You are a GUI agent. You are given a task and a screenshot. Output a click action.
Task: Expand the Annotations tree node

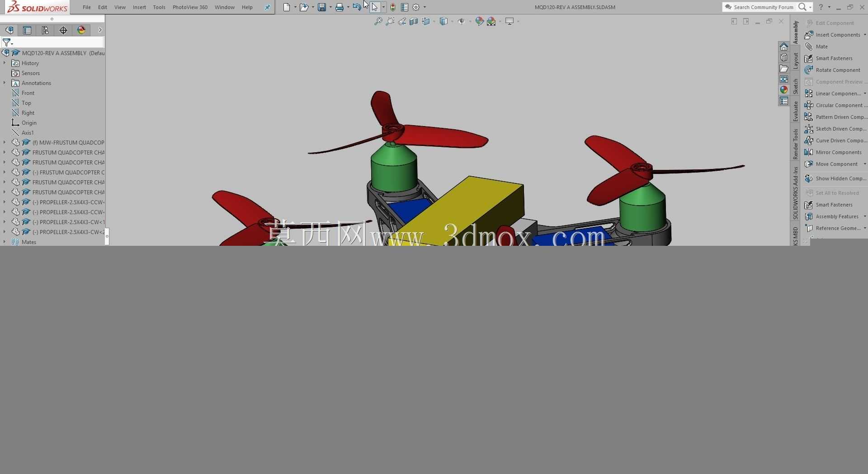coord(5,83)
